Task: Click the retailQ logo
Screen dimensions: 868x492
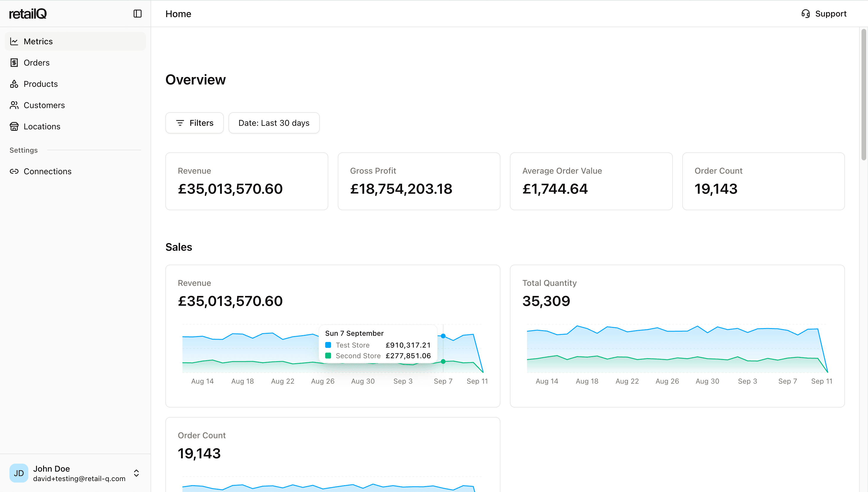Action: tap(28, 14)
